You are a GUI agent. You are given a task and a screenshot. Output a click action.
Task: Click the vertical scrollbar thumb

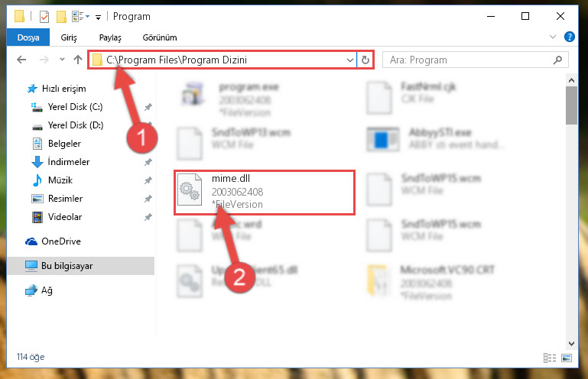(571, 105)
